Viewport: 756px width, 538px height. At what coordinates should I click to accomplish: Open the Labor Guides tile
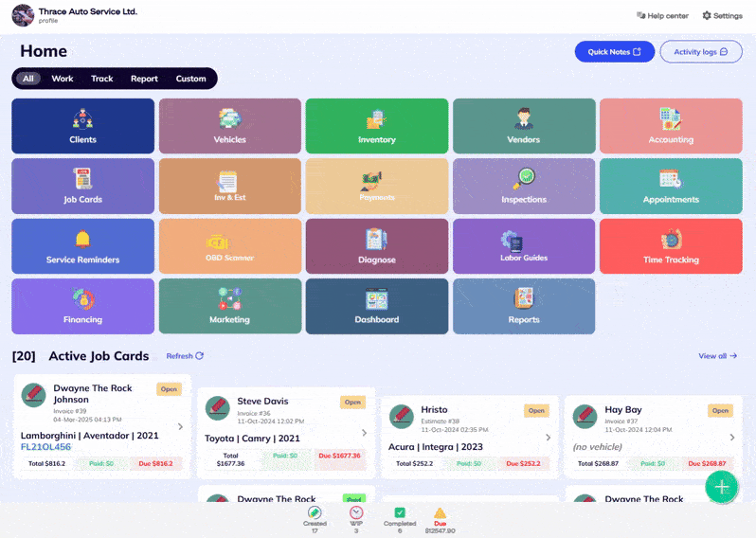tap(524, 246)
